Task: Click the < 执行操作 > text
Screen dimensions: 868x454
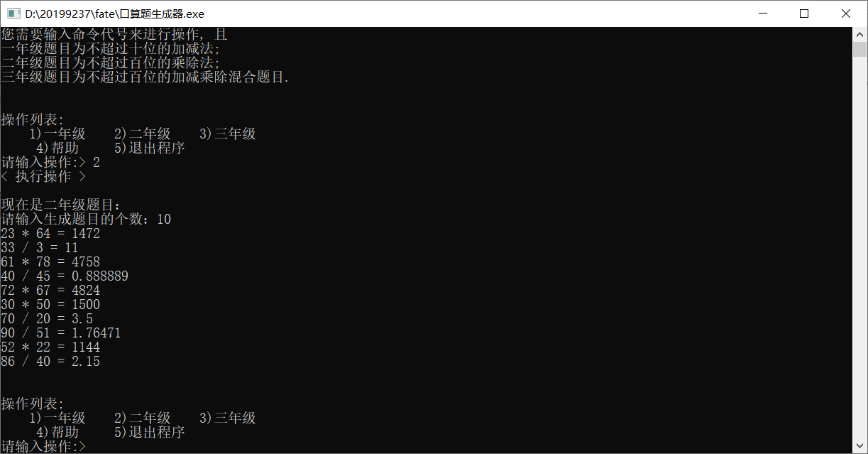Action: coord(43,176)
